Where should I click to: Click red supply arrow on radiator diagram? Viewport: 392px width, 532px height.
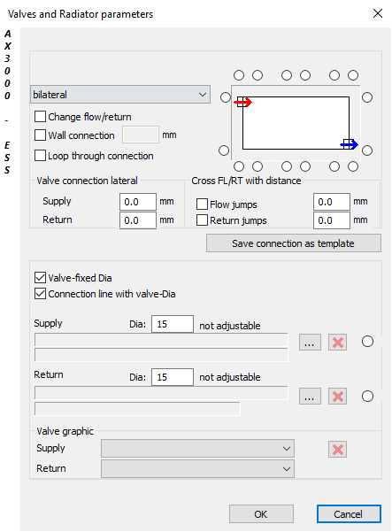tap(243, 102)
